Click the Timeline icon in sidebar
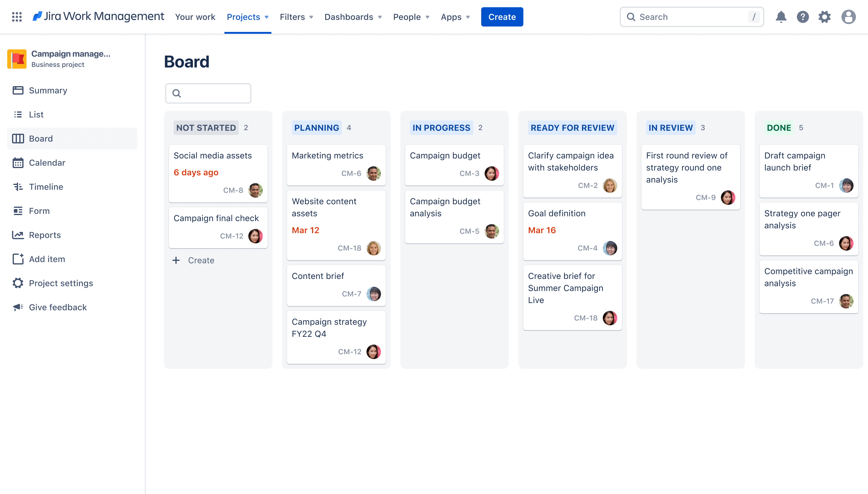 tap(18, 186)
